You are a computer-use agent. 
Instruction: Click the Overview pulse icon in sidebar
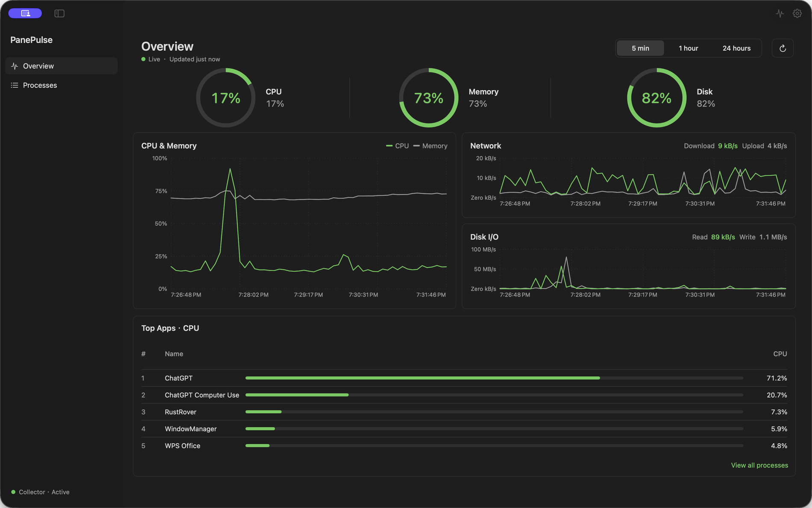(15, 66)
